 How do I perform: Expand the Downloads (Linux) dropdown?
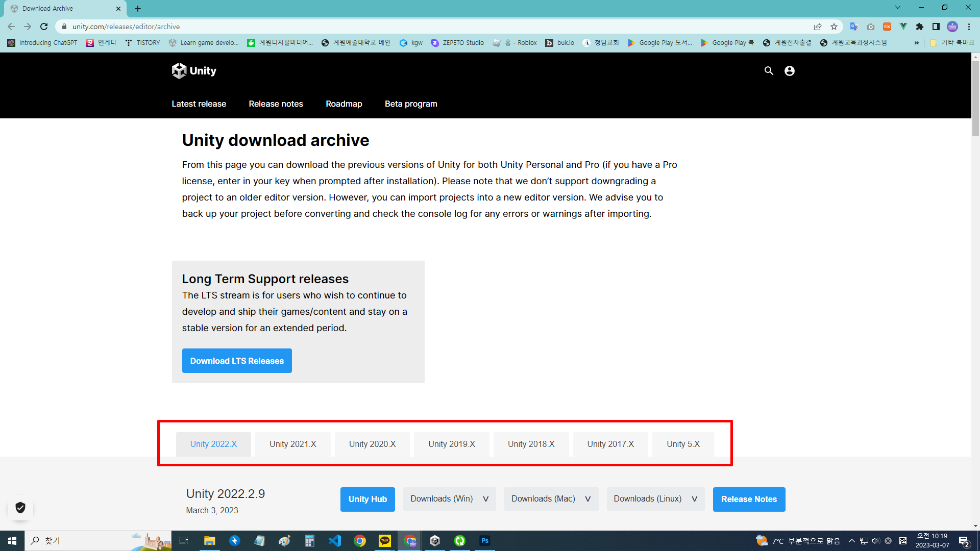point(655,499)
